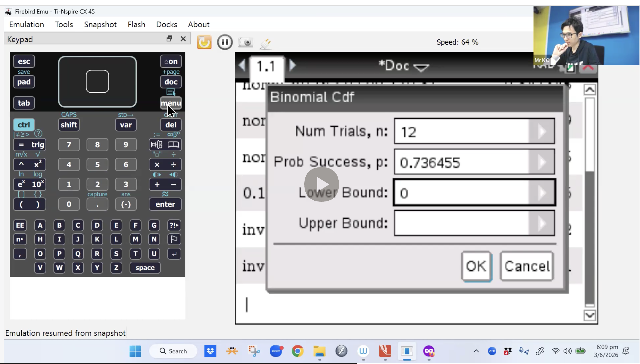Image resolution: width=640 pixels, height=364 pixels.
Task: Click the menu key on keypad
Action: click(171, 103)
